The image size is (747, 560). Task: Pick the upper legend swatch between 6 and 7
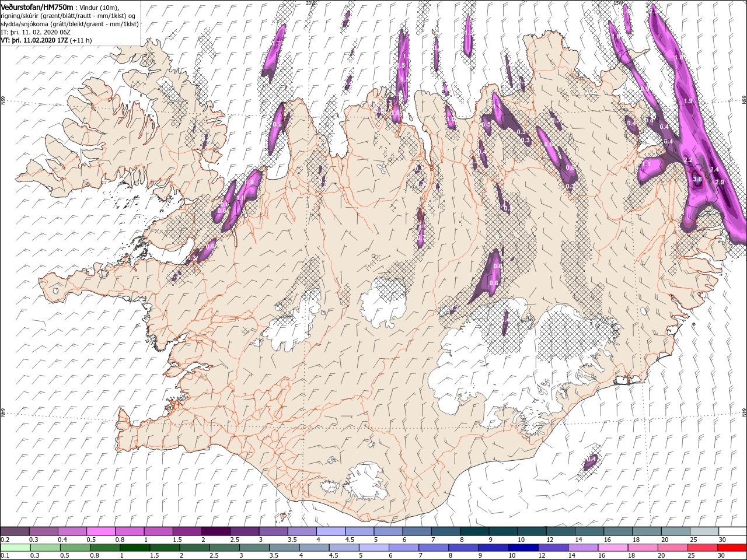[x=417, y=531]
